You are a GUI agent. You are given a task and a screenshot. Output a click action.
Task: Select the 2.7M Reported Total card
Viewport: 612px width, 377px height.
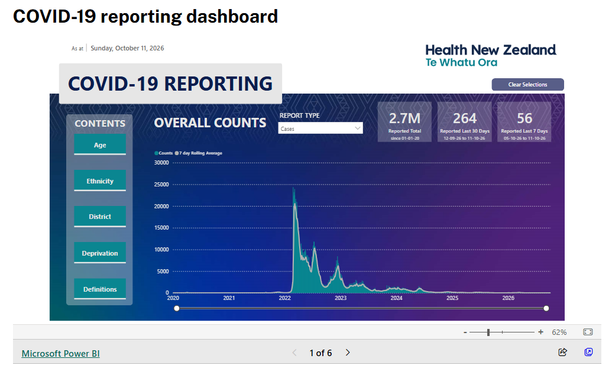click(x=405, y=122)
